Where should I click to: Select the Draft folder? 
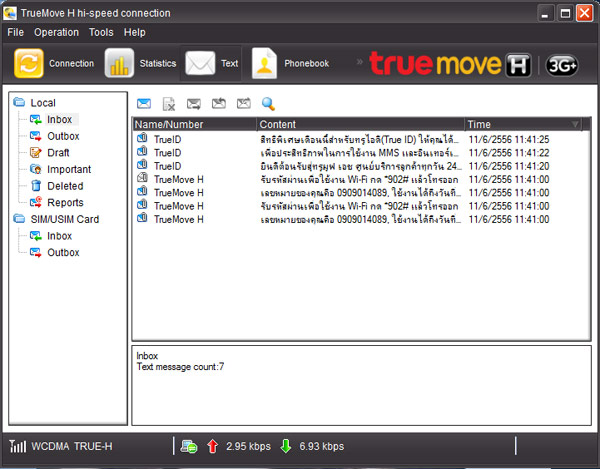point(58,153)
